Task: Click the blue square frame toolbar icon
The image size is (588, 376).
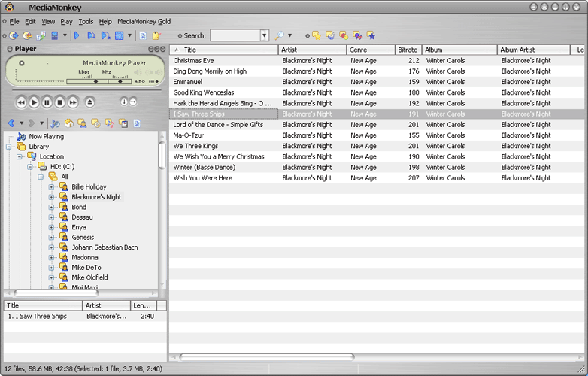Action: coord(120,35)
